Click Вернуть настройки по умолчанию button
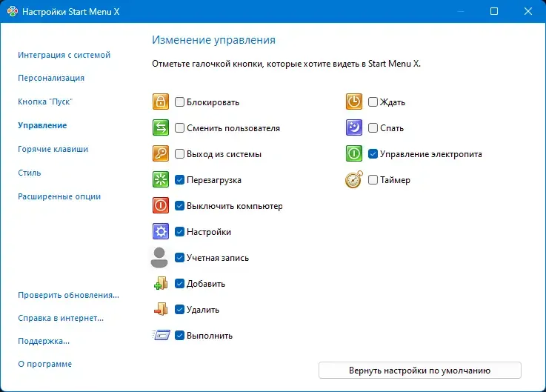 (x=419, y=370)
